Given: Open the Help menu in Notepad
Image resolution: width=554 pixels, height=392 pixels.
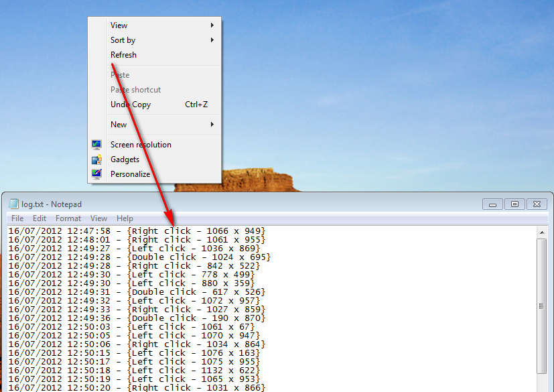Looking at the screenshot, I should [x=124, y=218].
